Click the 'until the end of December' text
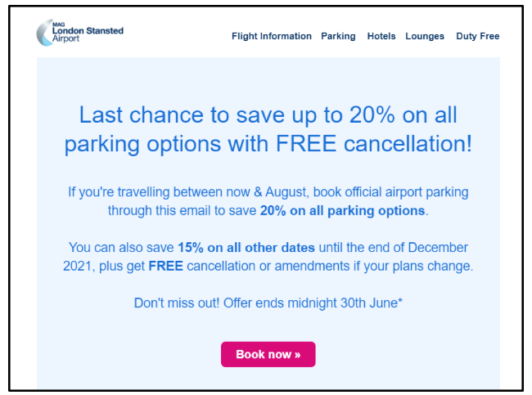Viewport: 532px width, 395px height. [x=394, y=248]
